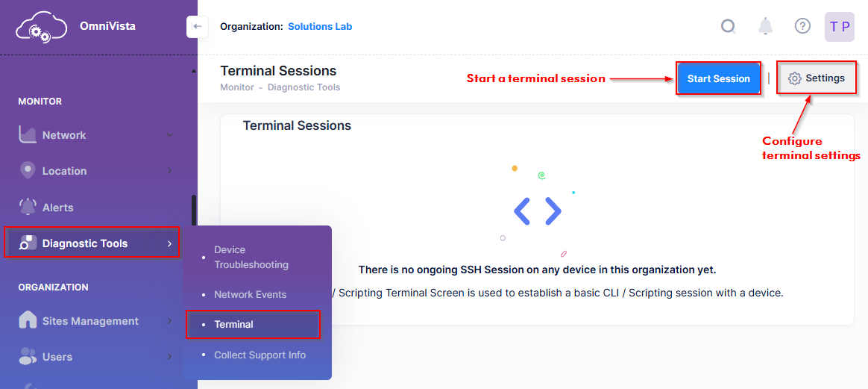The width and height of the screenshot is (868, 389).
Task: Expand the Sites Management submenu arrow
Action: 170,321
